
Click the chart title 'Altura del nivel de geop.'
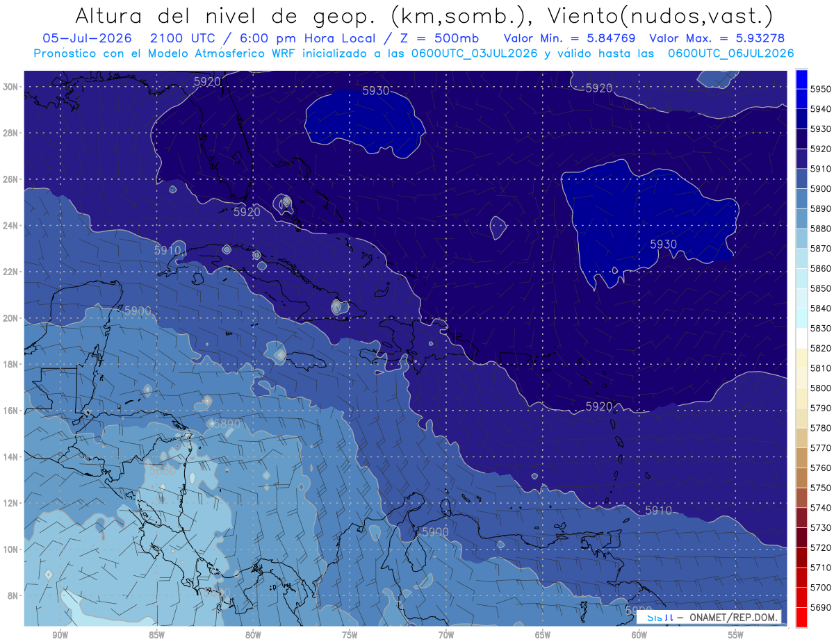pyautogui.click(x=227, y=15)
